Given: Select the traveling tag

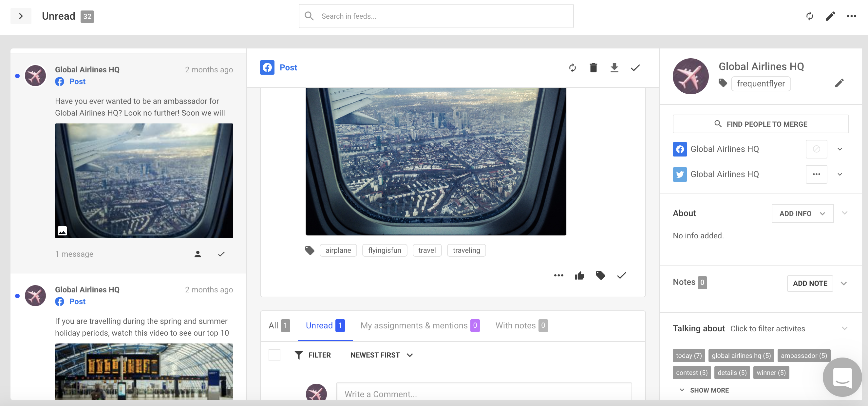Looking at the screenshot, I should (466, 250).
